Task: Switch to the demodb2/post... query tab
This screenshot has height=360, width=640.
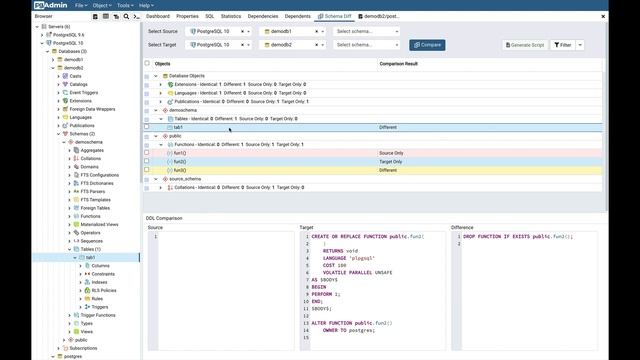Action: click(379, 16)
